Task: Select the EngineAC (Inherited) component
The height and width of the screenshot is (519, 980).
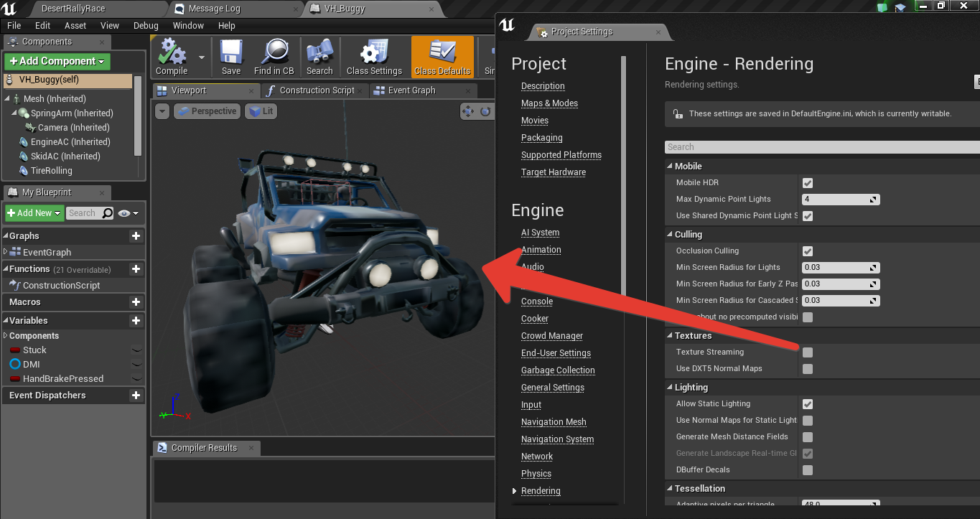Action: pyautogui.click(x=70, y=142)
